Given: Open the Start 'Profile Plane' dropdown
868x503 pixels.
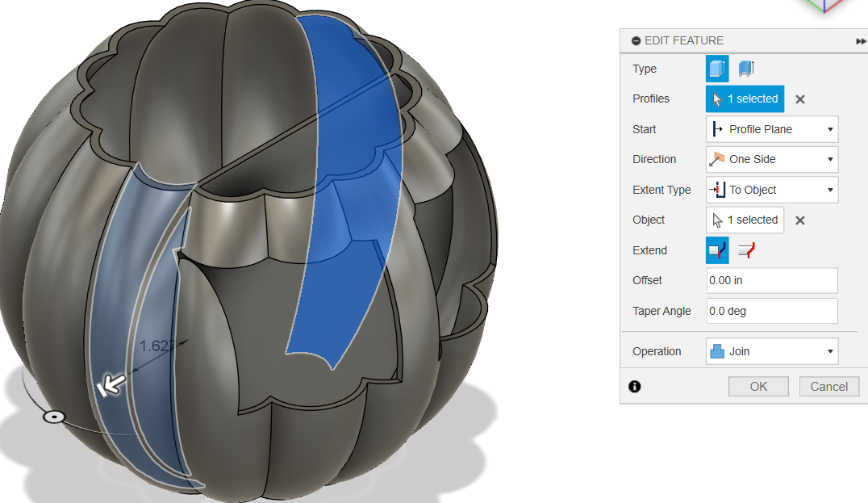Looking at the screenshot, I should [x=772, y=129].
